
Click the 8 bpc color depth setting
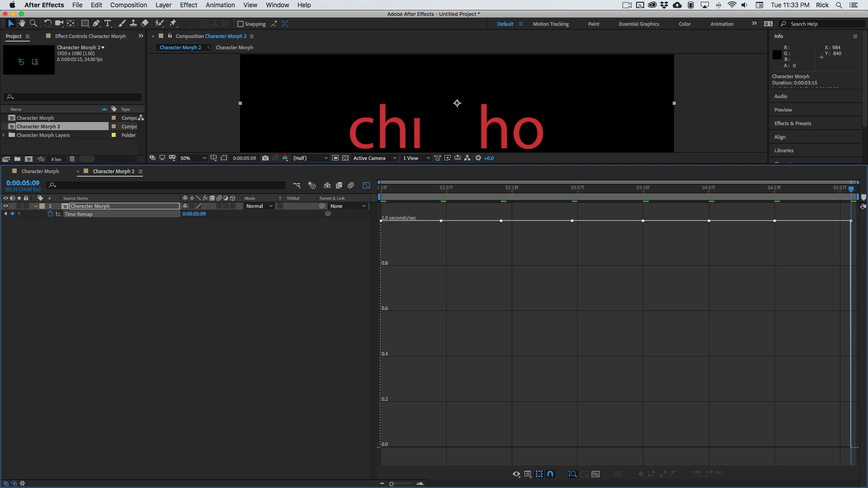pos(57,159)
